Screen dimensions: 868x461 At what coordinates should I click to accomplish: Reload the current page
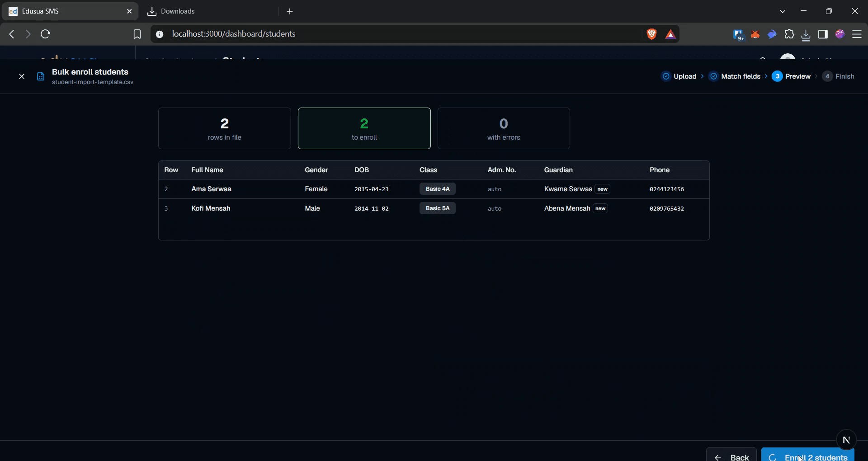45,34
